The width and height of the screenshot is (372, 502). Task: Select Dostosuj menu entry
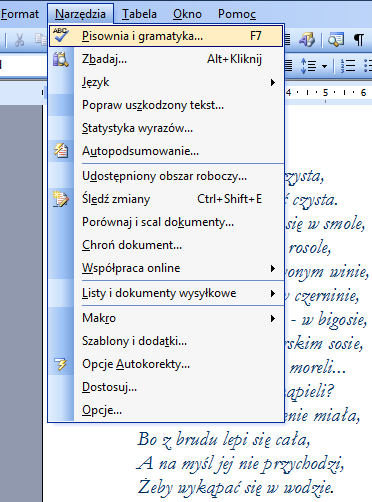click(x=166, y=387)
